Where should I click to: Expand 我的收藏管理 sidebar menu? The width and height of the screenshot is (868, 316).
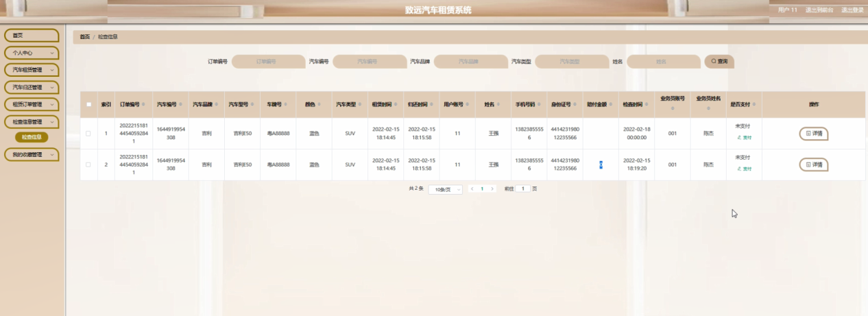32,155
